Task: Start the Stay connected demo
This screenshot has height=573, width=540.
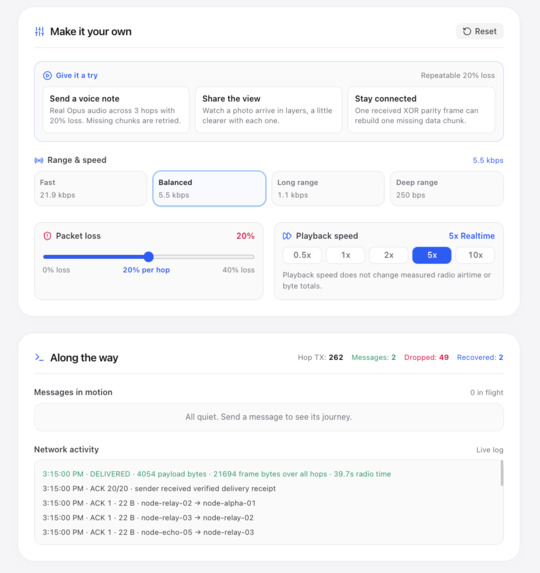Action: (x=421, y=110)
